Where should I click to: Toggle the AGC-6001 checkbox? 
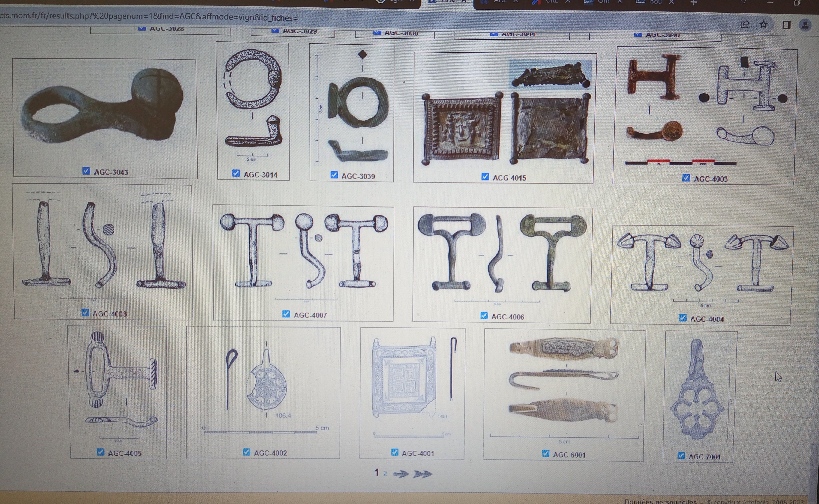click(x=546, y=453)
